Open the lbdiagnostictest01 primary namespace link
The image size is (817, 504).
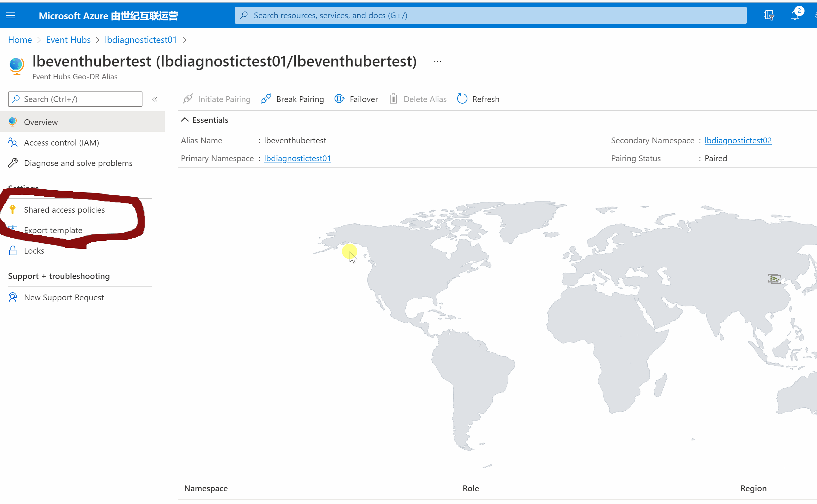(x=297, y=158)
